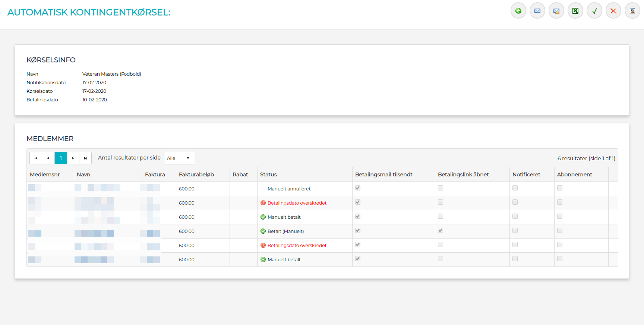Go to the first page of results
Image resolution: width=644 pixels, height=325 pixels.
tap(36, 158)
